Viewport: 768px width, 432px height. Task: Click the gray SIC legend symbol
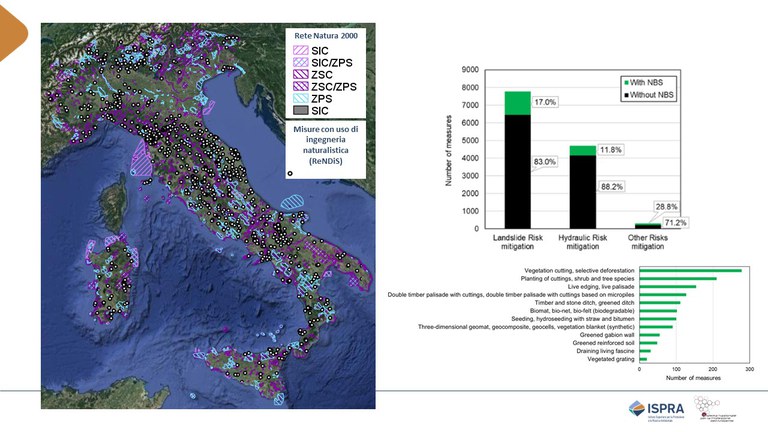(300, 110)
